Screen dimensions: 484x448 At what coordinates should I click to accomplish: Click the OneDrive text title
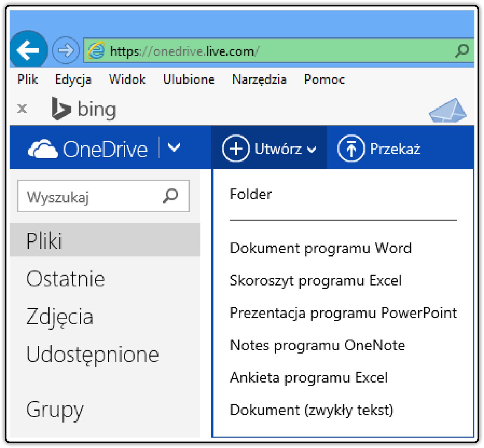105,149
